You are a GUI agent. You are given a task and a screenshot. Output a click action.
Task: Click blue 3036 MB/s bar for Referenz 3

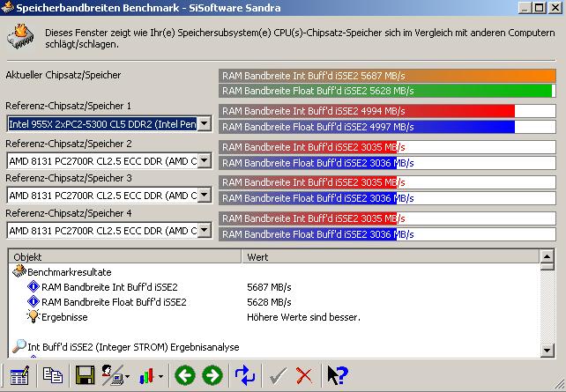387,198
